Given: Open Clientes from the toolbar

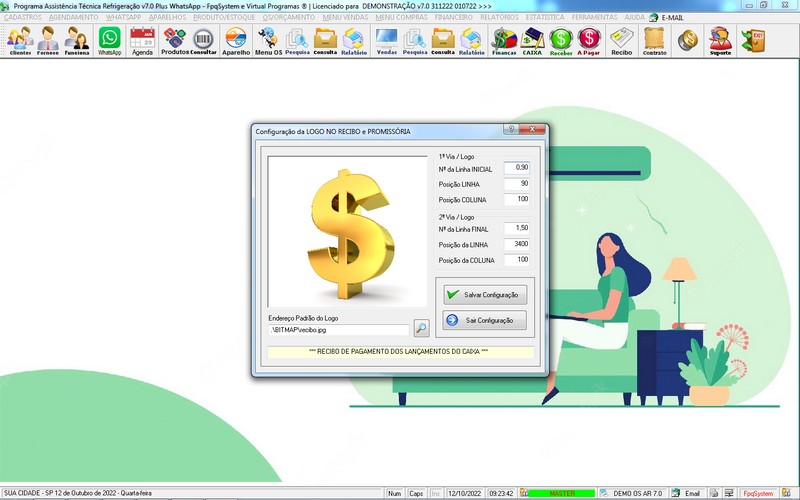Looking at the screenshot, I should click(20, 40).
